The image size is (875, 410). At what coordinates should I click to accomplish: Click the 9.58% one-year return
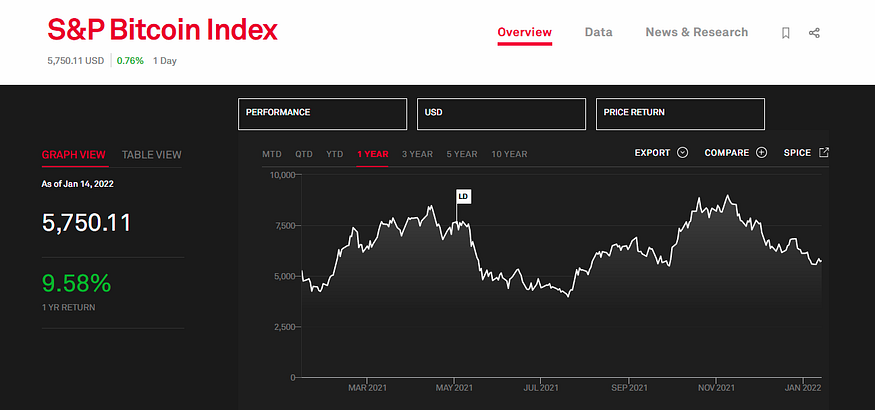[x=76, y=283]
